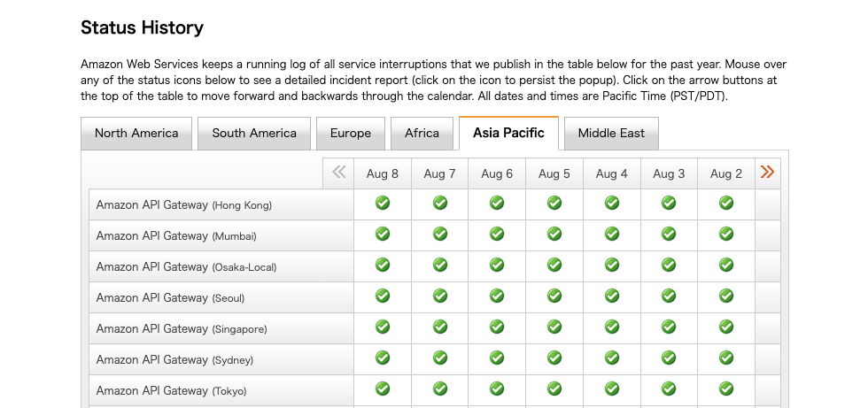868x408 pixels.
Task: Click the Aug 5 column header
Action: [554, 173]
